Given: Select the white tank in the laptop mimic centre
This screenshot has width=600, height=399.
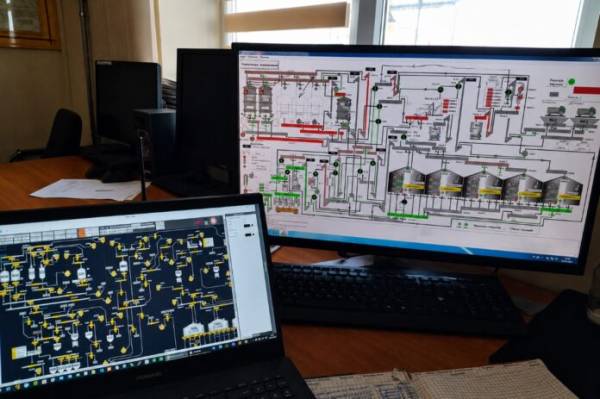Looking at the screenshot, I should pyautogui.click(x=123, y=266).
